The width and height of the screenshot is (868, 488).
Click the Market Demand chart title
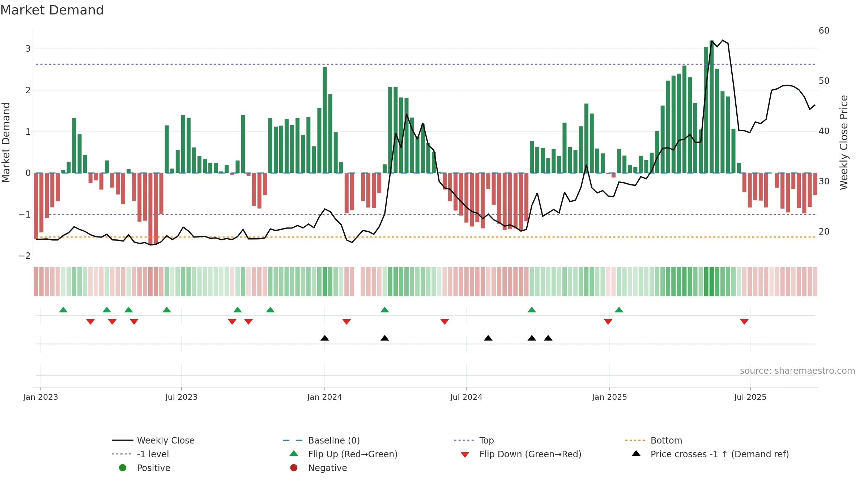[52, 10]
